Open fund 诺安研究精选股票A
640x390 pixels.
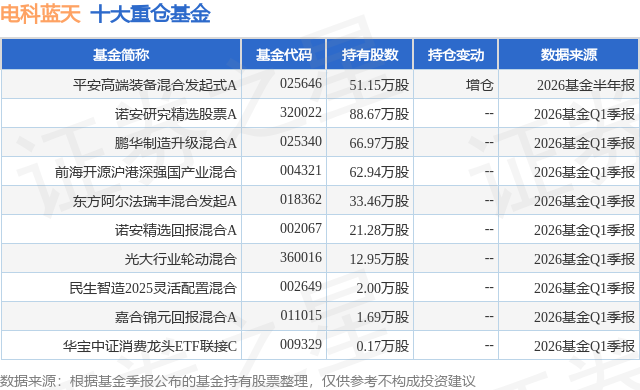pyautogui.click(x=176, y=114)
